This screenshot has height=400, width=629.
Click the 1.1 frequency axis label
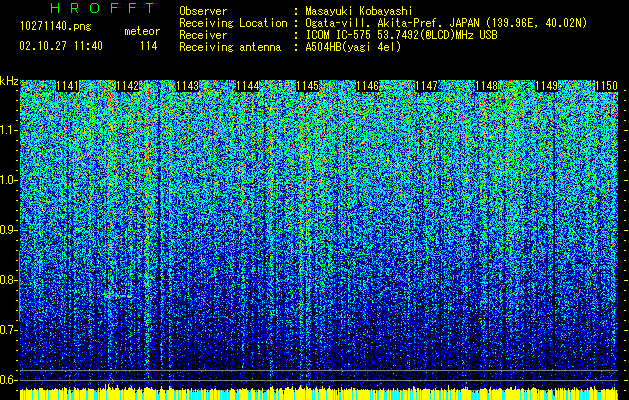pos(9,130)
